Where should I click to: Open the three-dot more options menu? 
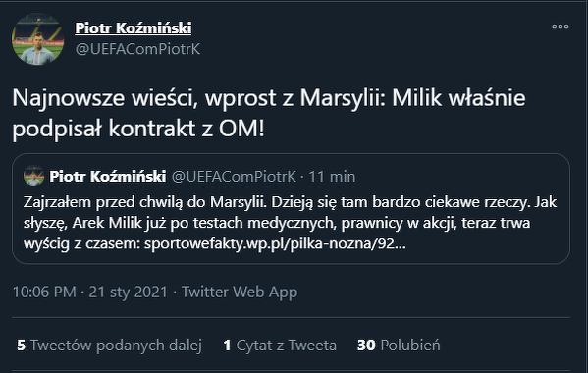tap(561, 27)
